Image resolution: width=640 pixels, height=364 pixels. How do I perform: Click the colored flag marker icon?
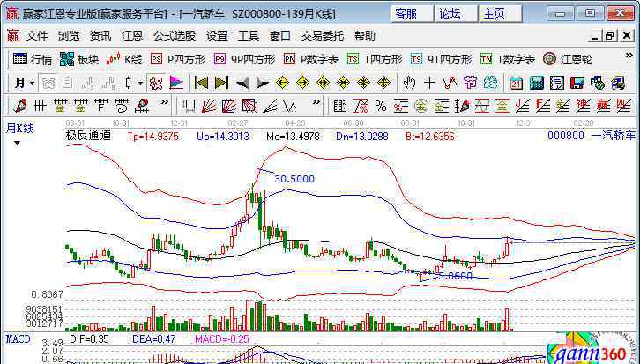pyautogui.click(x=176, y=83)
